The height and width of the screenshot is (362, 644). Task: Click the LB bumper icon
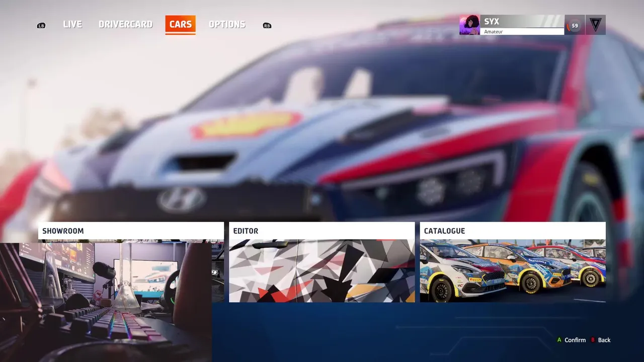[41, 26]
